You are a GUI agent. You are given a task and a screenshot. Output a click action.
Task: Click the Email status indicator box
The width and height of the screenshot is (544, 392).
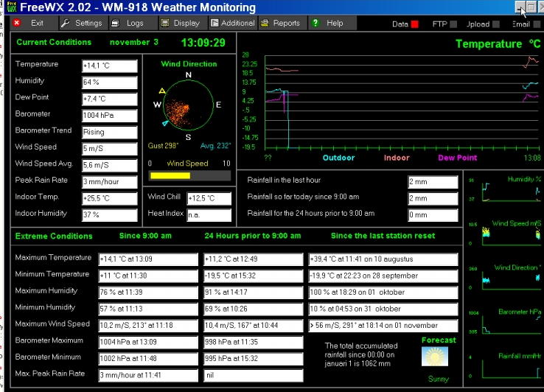point(537,24)
